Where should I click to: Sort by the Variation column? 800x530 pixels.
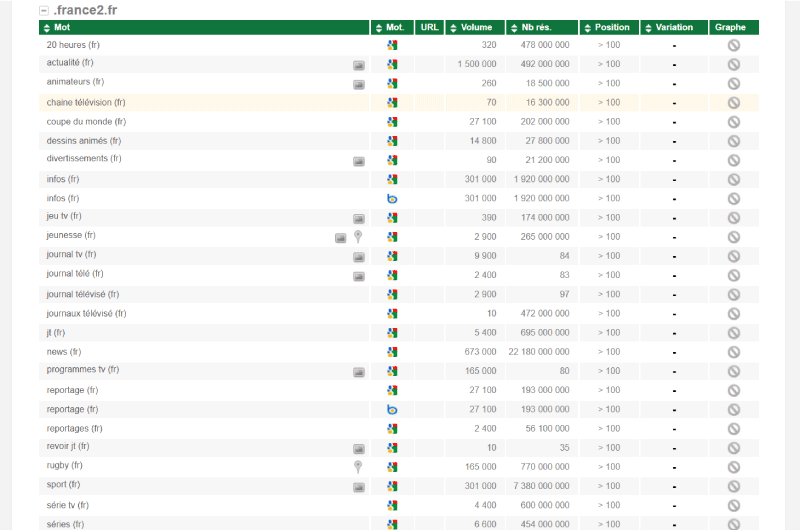(674, 28)
